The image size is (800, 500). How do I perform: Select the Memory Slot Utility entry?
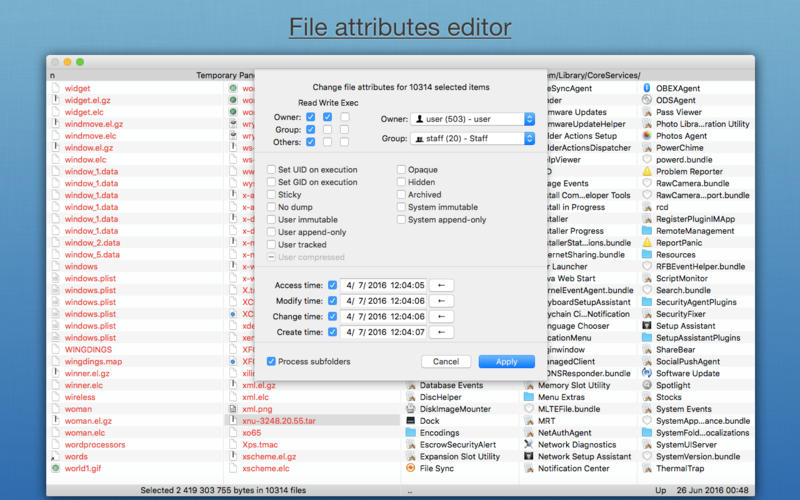coord(574,385)
